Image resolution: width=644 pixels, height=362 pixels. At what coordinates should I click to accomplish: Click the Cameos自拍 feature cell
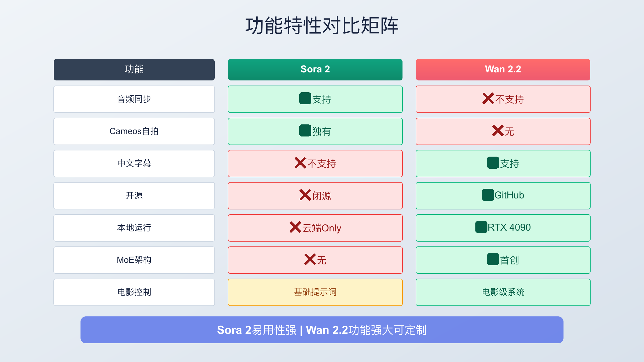coord(134,131)
